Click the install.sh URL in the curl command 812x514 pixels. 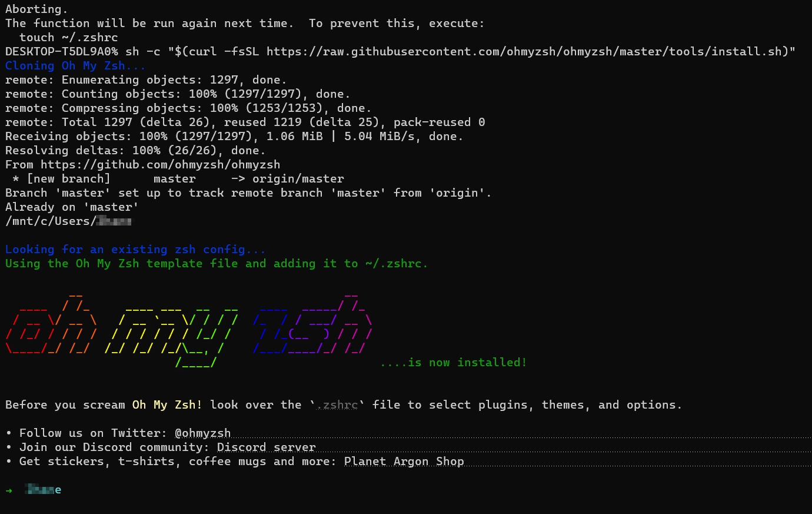point(525,52)
